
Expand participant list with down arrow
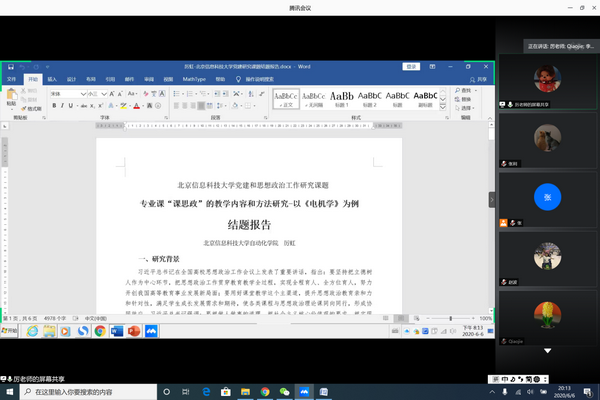pyautogui.click(x=546, y=352)
